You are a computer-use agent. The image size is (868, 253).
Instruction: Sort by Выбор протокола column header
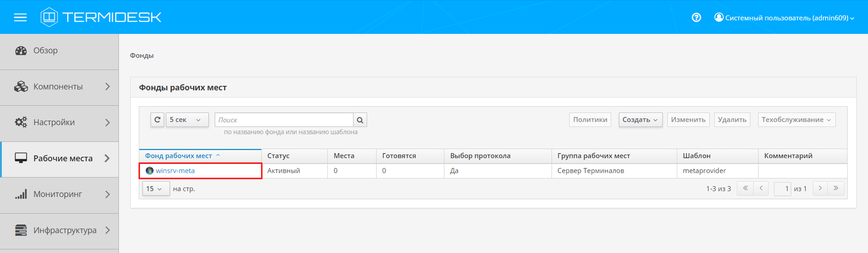tap(498, 156)
